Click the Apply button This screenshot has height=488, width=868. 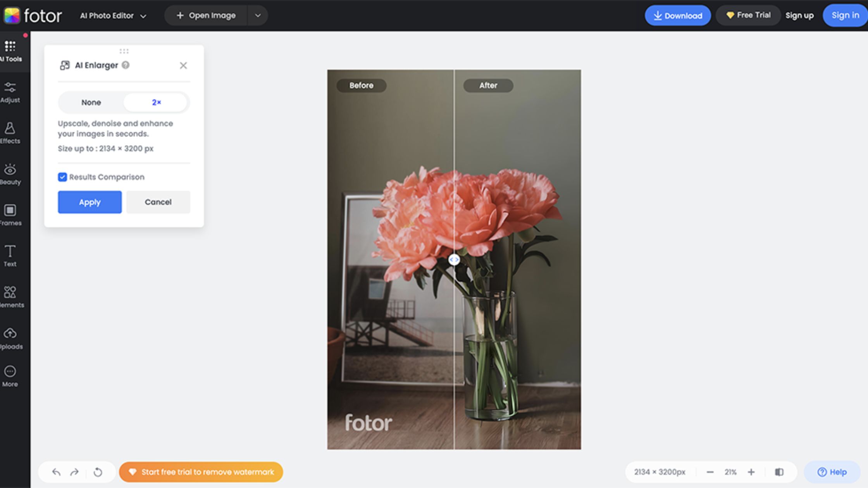[x=90, y=201]
